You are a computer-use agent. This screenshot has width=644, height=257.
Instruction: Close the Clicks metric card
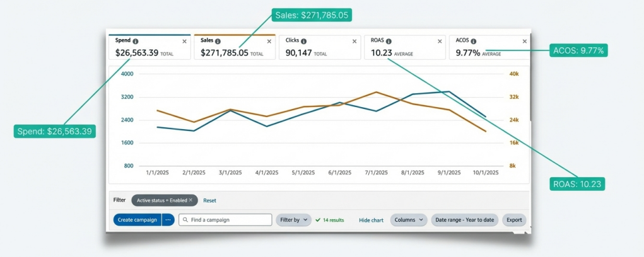(x=354, y=42)
